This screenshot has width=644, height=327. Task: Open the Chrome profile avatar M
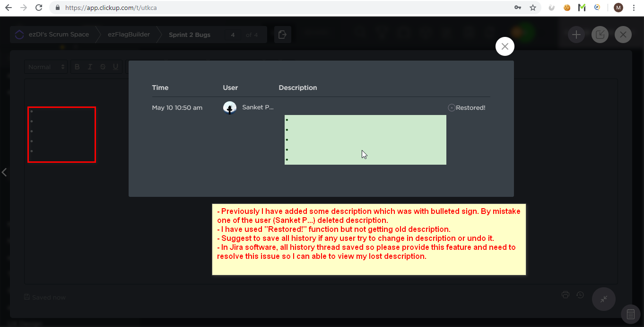pos(618,8)
